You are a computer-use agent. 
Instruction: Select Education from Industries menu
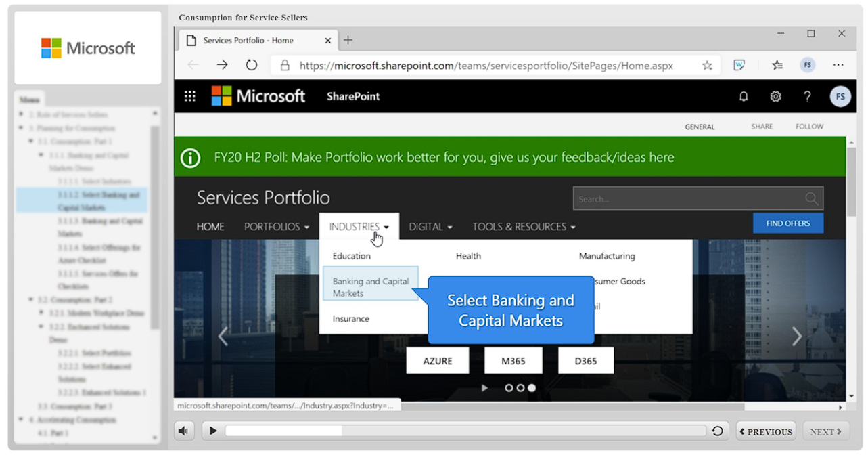pos(351,256)
